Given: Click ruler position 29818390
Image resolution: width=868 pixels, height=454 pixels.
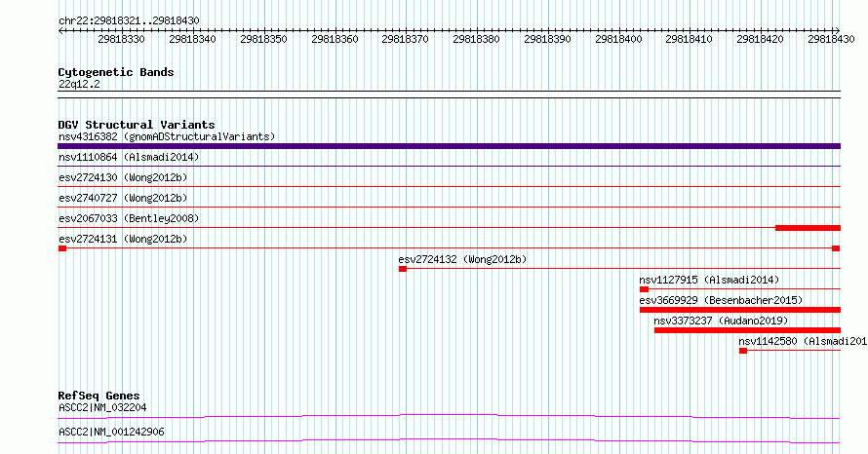Looking at the screenshot, I should point(547,39).
